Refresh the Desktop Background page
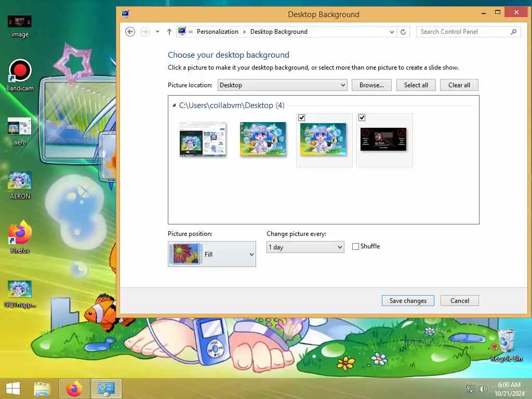The height and width of the screenshot is (399, 532). (403, 32)
